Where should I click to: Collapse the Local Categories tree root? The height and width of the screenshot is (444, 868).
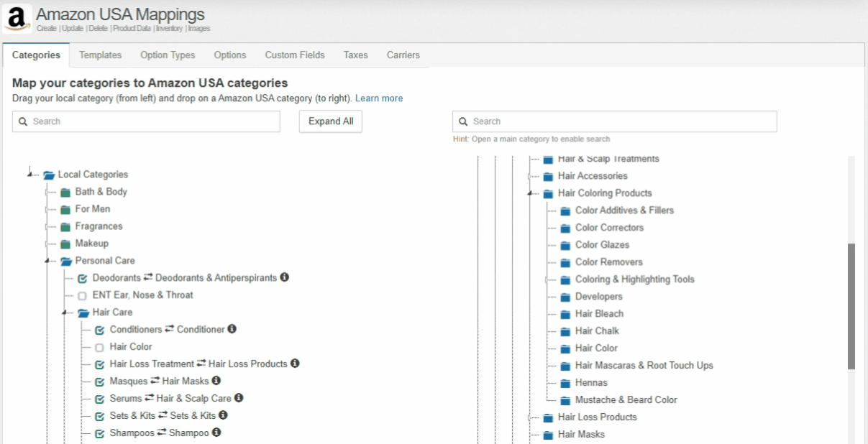(x=29, y=173)
